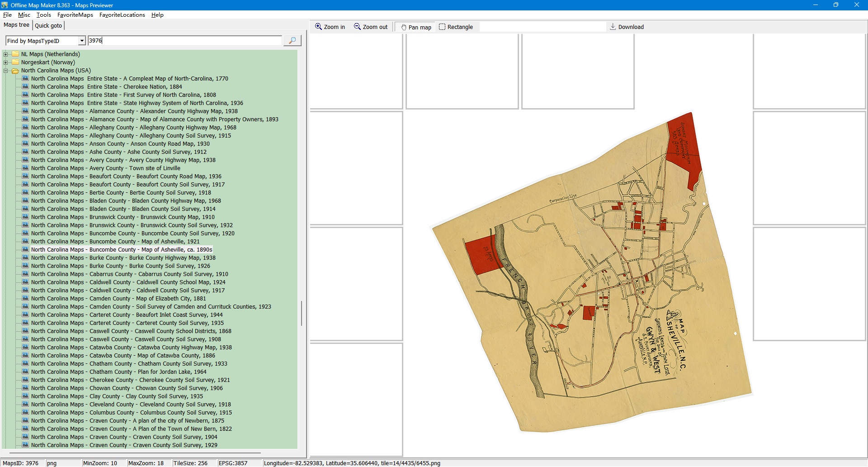
Task: Expand the NL Maps (Netherlands) node
Action: 6,54
